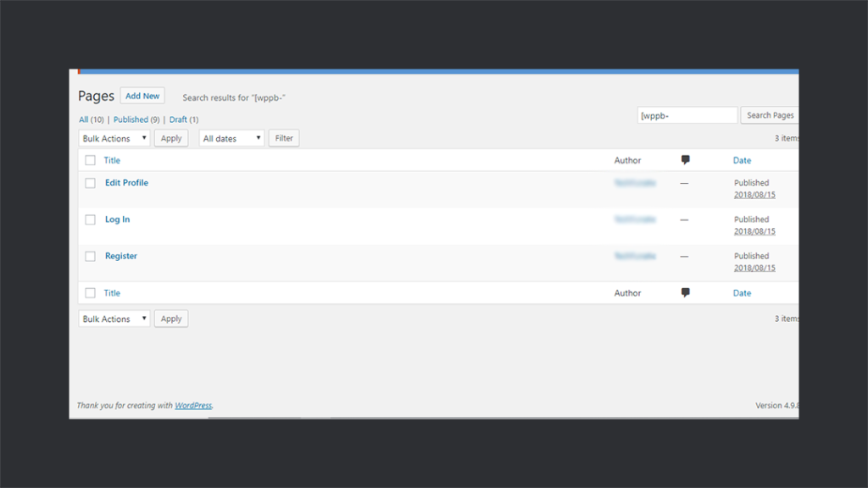View the All pages filter
Viewport: 868px width, 488px height.
tap(85, 119)
